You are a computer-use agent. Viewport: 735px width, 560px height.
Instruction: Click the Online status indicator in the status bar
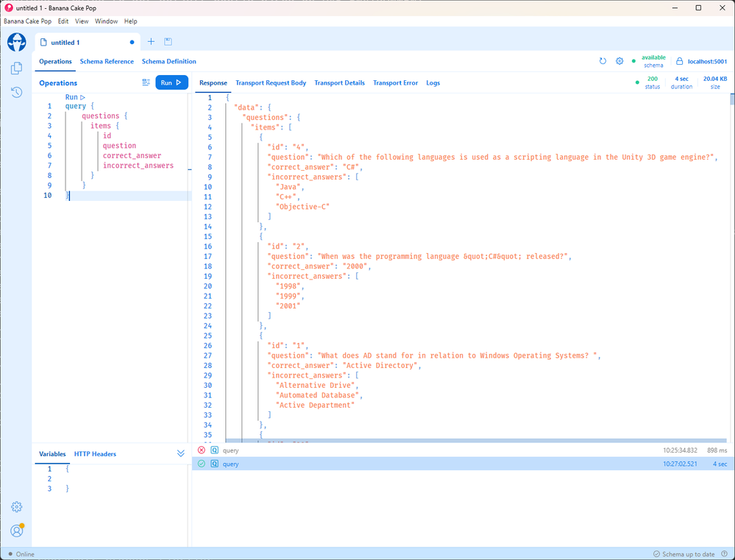(x=21, y=554)
